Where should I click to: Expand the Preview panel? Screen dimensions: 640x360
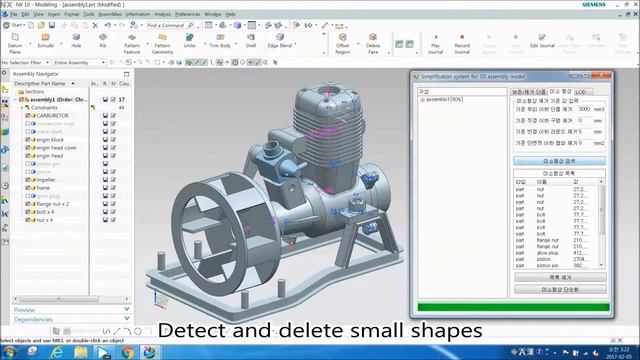pos(127,309)
